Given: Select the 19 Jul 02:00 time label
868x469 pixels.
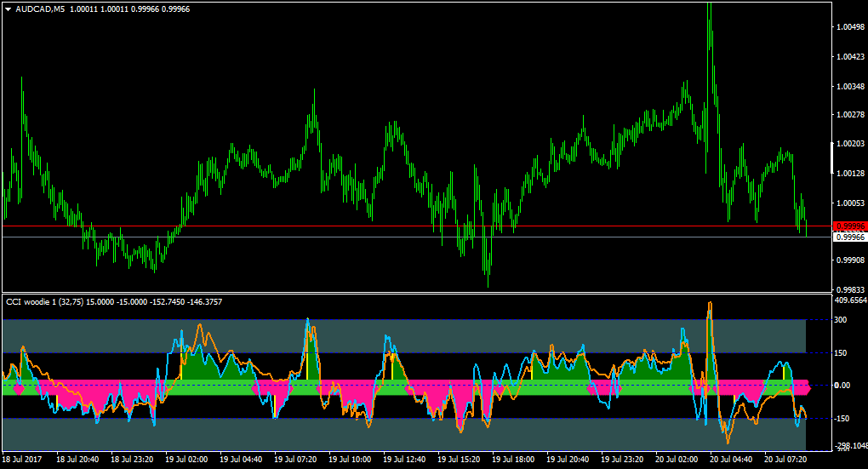Looking at the screenshot, I should tap(186, 460).
